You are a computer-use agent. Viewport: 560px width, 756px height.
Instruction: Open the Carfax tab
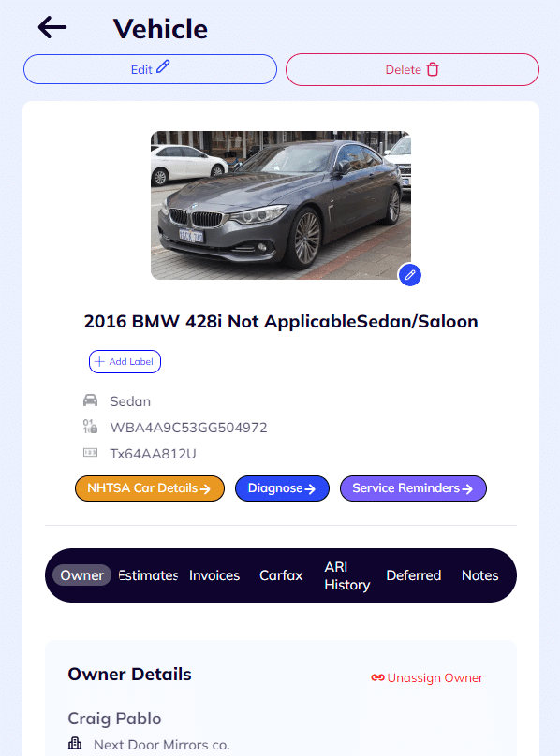(281, 575)
